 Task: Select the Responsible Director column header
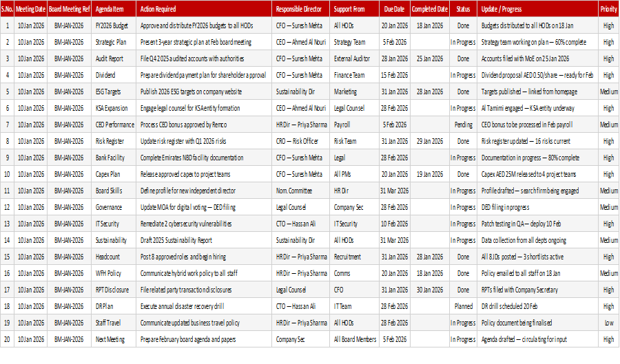[x=300, y=9]
